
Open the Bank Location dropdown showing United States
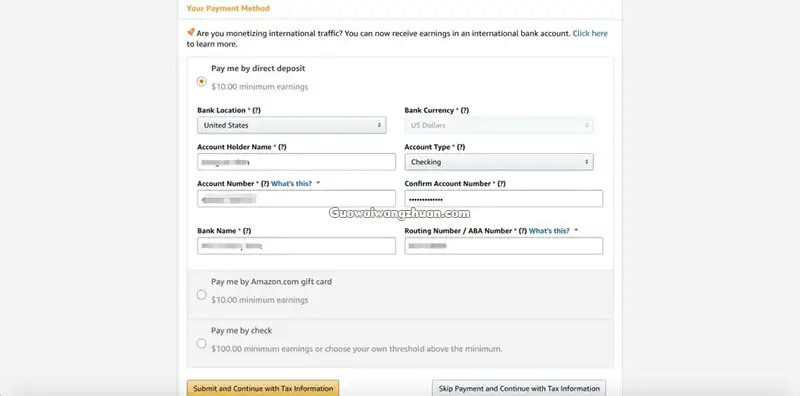click(292, 125)
